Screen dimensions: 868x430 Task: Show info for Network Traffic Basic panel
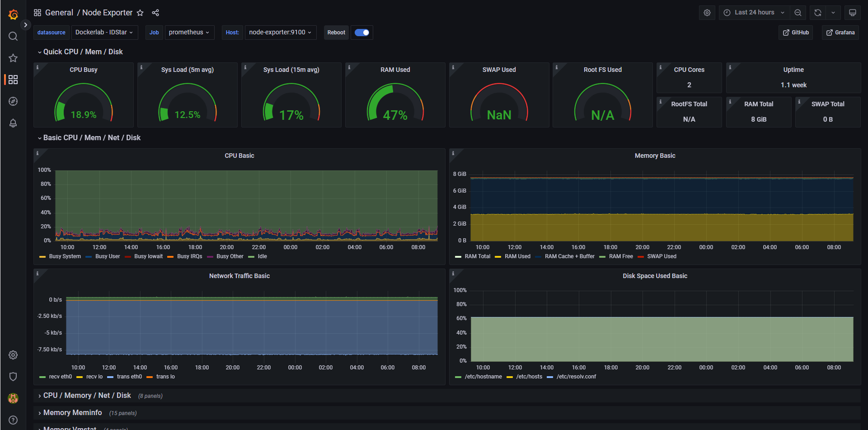(38, 274)
